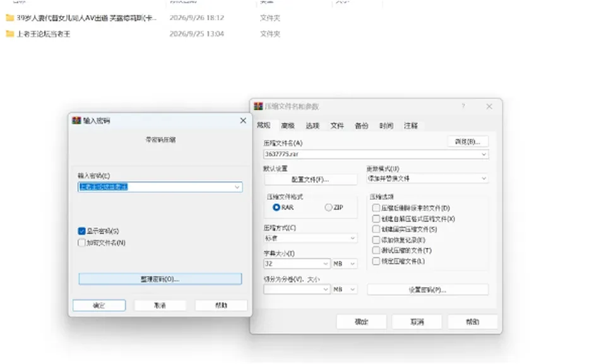Click the folder icon in the 2026/9/26 18:12 row
The image size is (606, 364).
tap(10, 18)
